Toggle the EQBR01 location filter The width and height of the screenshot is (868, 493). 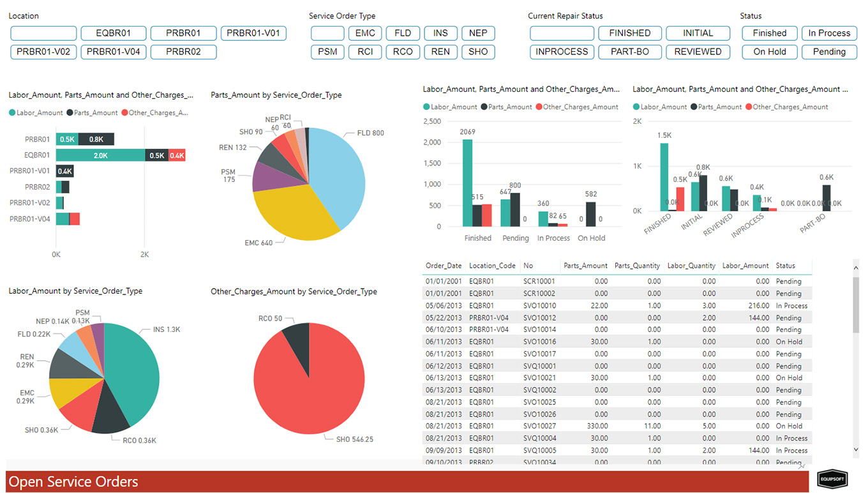(113, 33)
